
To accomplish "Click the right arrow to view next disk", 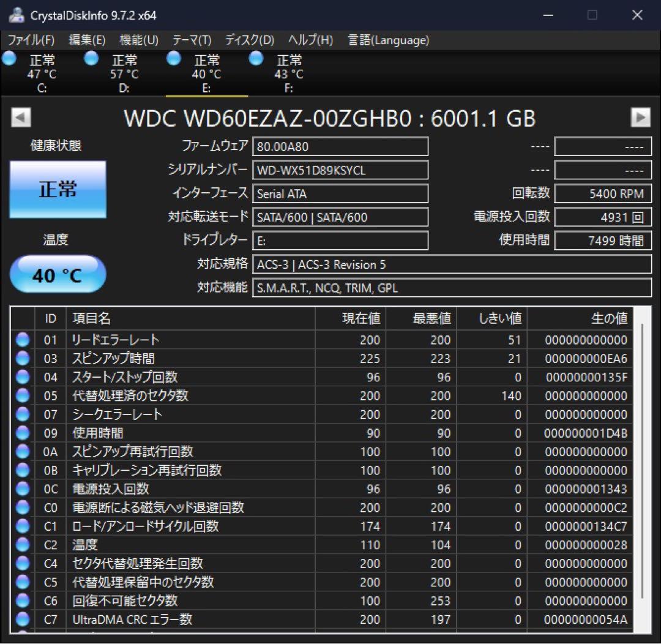I will coord(641,118).
